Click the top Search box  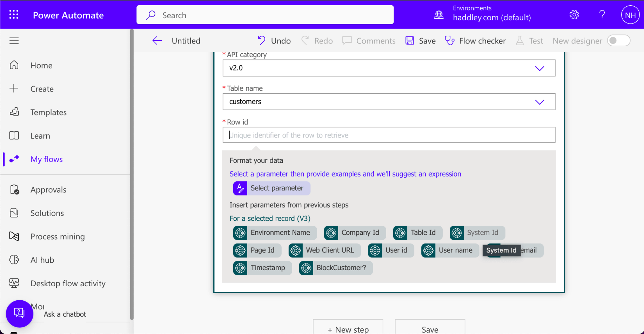click(x=265, y=15)
